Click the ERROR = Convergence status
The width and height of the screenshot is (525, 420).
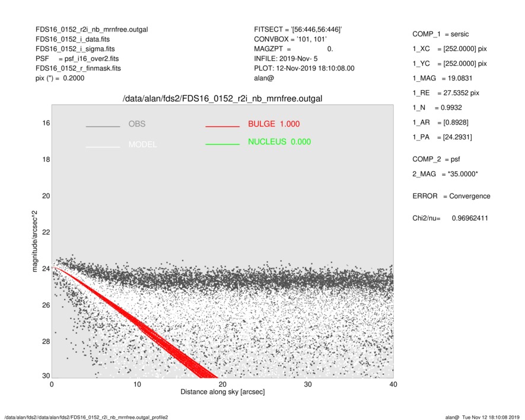(451, 196)
